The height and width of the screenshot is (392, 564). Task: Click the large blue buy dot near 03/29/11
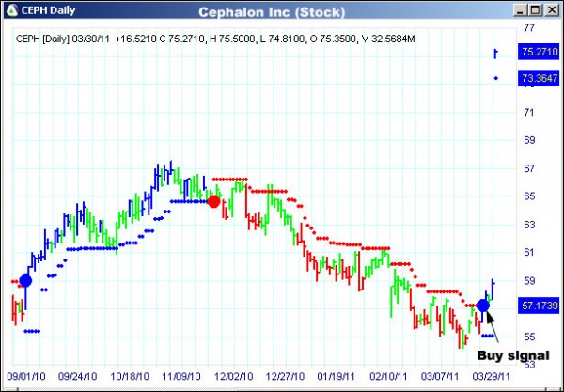click(x=483, y=306)
